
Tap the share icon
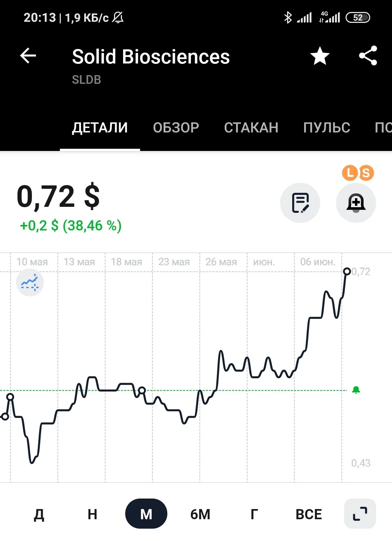coord(368,56)
